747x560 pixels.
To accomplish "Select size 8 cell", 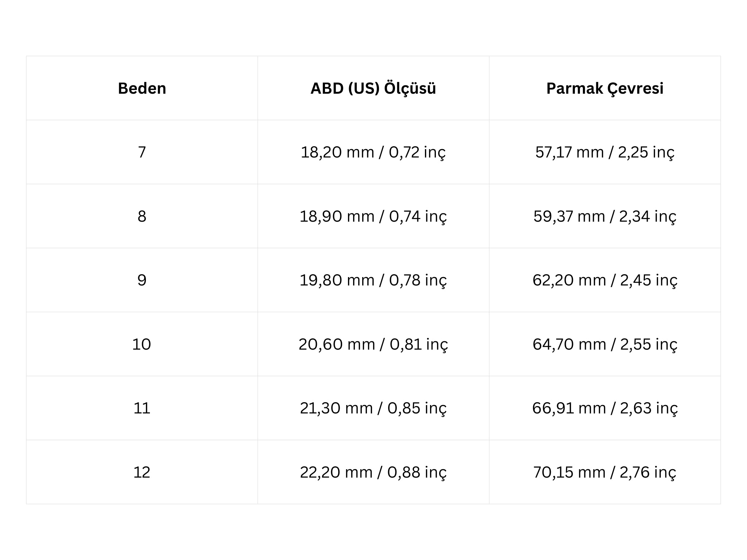I will point(142,217).
